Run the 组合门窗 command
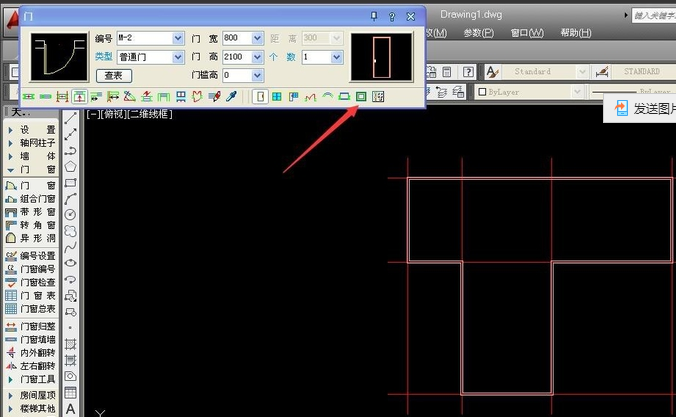The image size is (676, 417). click(31, 199)
